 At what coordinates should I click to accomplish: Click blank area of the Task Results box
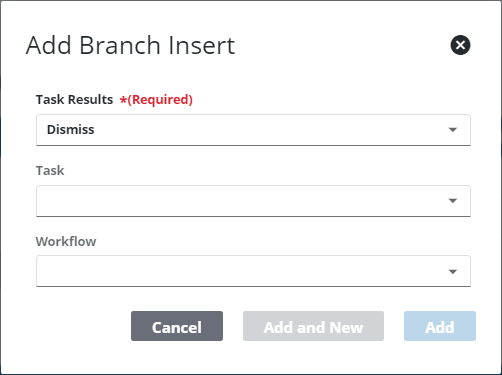point(267,130)
